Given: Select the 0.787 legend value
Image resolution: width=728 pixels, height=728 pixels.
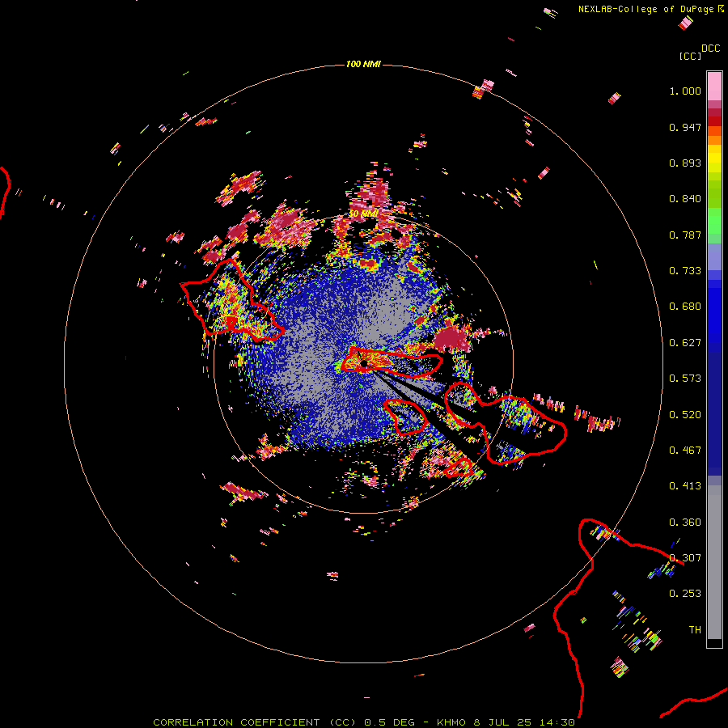Looking at the screenshot, I should [x=685, y=235].
